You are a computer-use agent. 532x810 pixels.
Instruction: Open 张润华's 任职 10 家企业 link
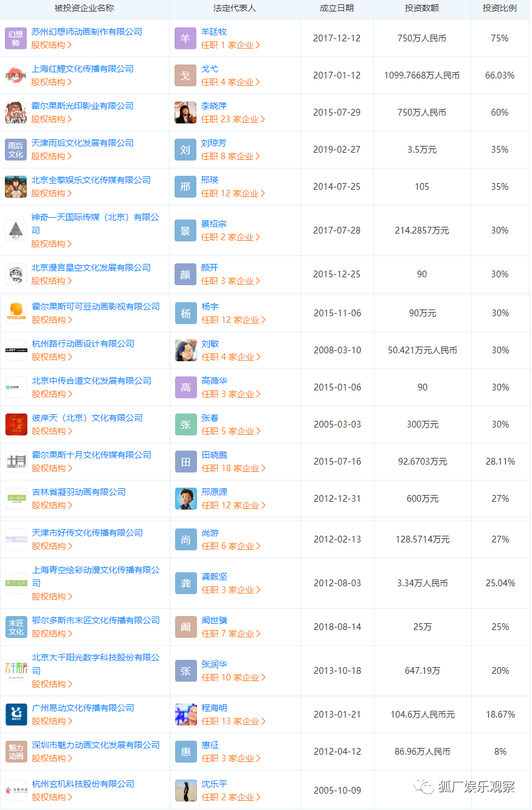click(x=234, y=677)
